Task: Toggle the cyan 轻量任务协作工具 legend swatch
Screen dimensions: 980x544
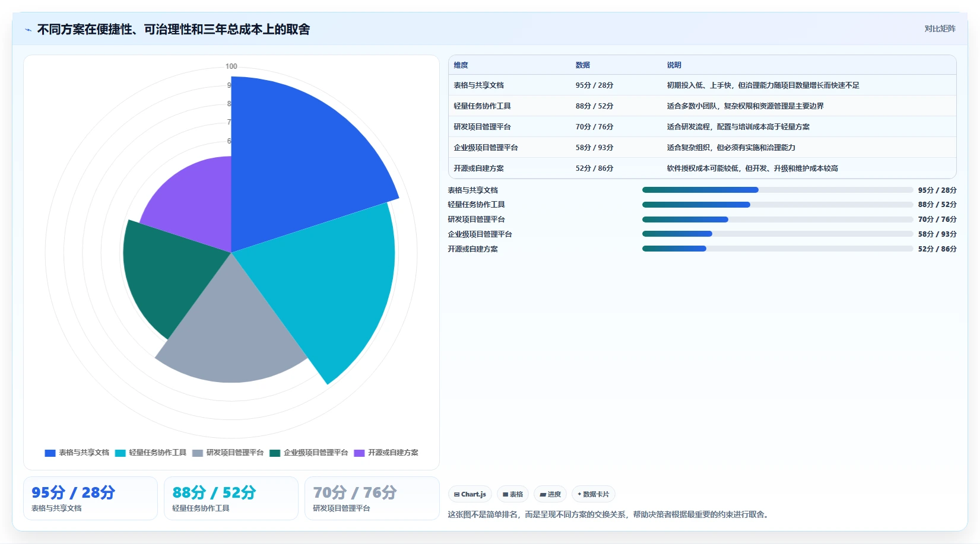Action: pos(120,453)
